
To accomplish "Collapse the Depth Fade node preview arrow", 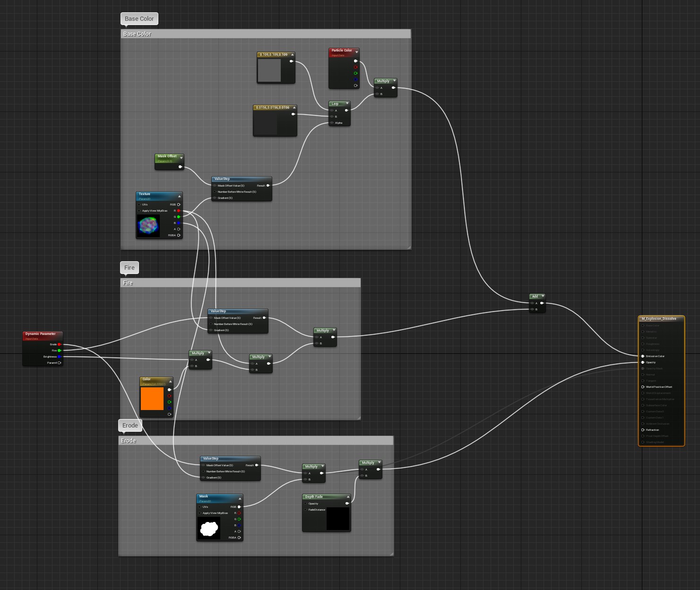I will coord(348,497).
